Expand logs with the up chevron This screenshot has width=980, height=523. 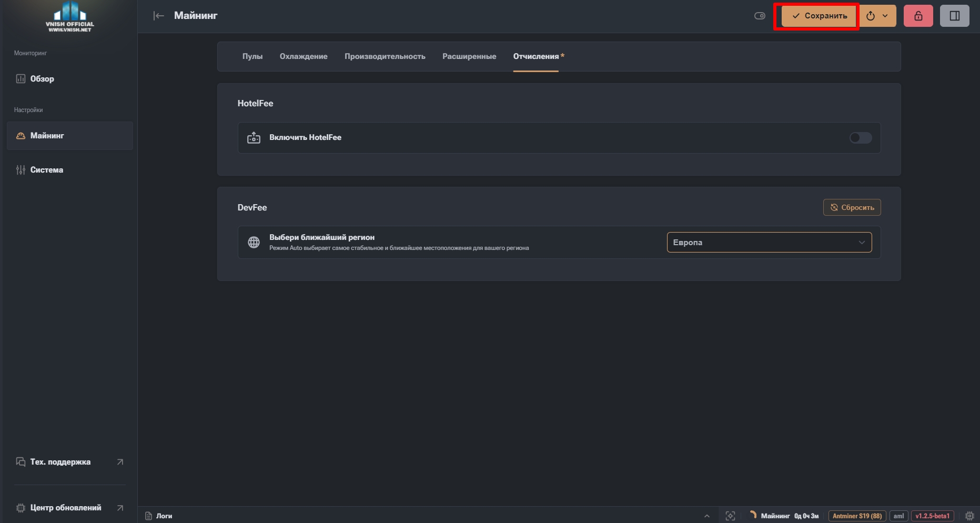[707, 516]
